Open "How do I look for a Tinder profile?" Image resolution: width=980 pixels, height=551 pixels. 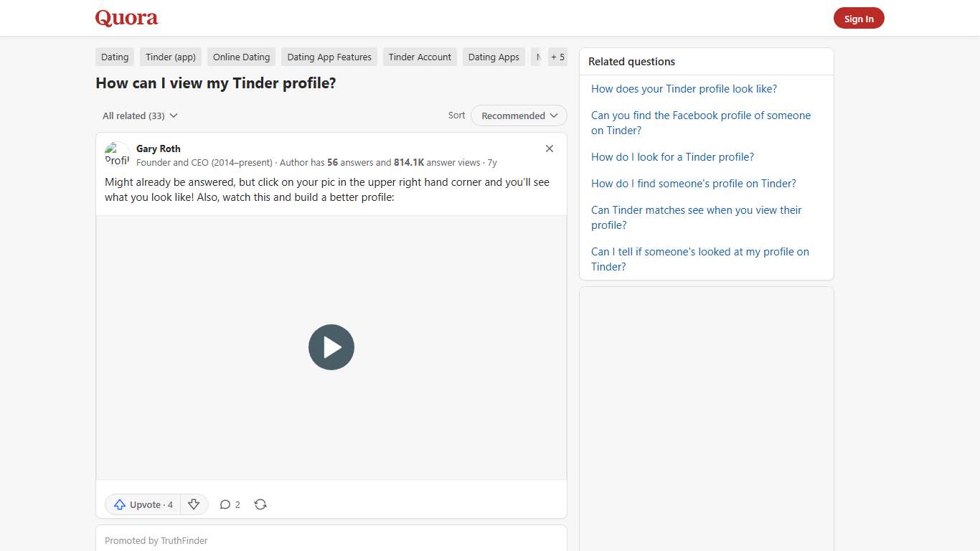click(672, 156)
